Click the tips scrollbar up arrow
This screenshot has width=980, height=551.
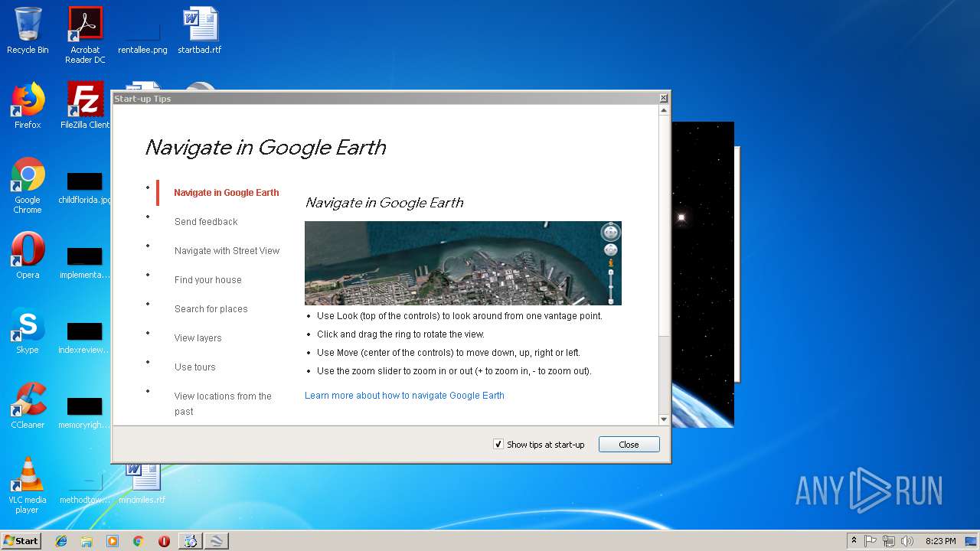click(x=664, y=111)
